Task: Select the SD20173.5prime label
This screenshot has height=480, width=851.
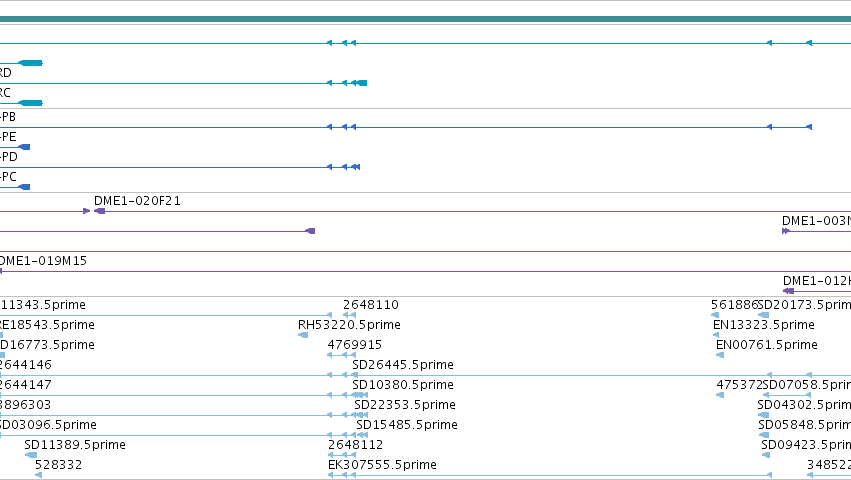Action: (804, 305)
